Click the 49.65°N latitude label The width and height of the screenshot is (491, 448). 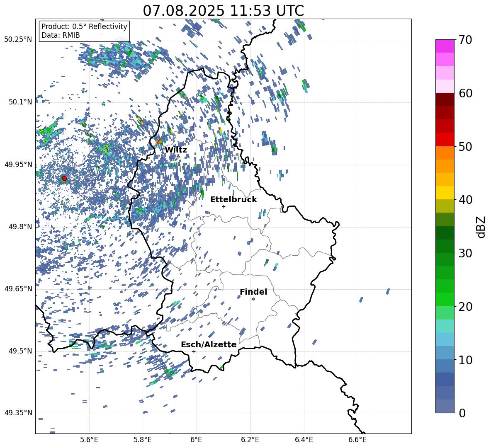pos(18,288)
